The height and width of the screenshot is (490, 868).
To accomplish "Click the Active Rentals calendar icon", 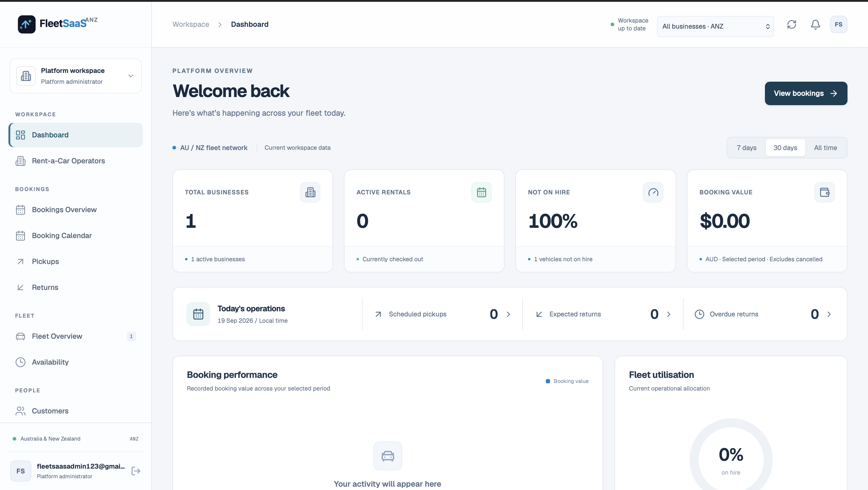I will [482, 192].
